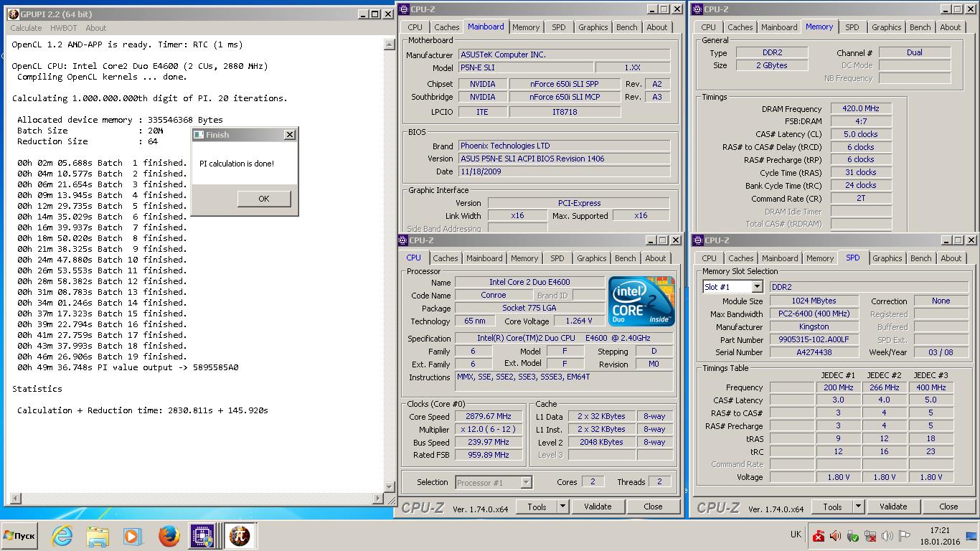Viewport: 980px width, 551px height.
Task: Click Calculation + Reduction time statistics line
Action: tap(143, 410)
